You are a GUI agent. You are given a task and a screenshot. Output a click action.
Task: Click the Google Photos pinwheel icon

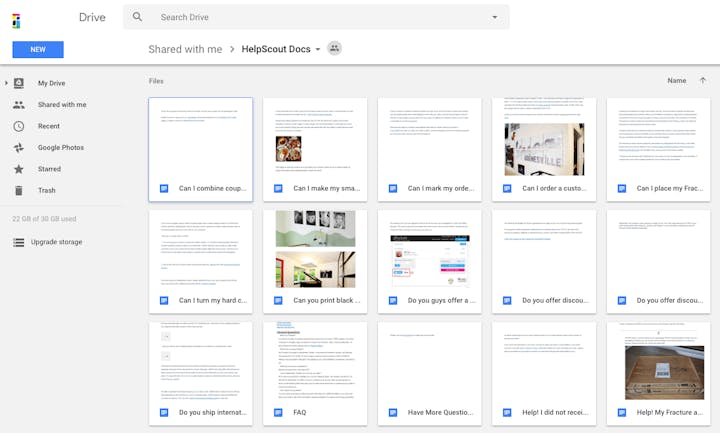click(19, 147)
